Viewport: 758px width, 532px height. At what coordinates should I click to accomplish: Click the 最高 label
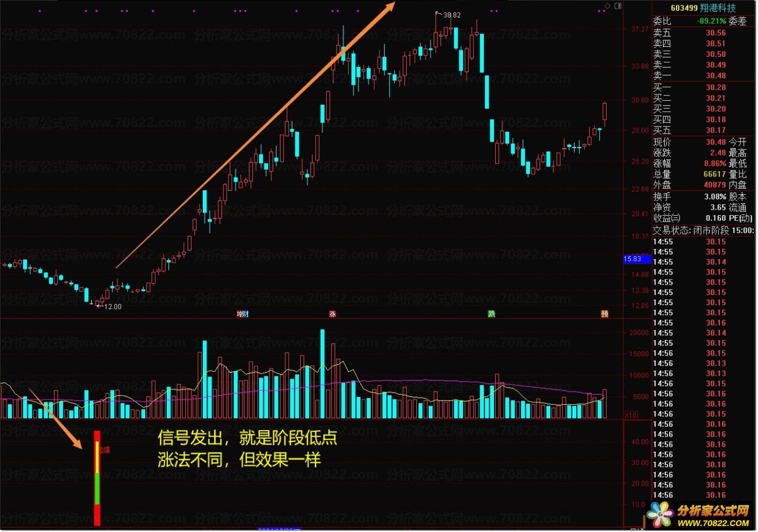[x=738, y=153]
